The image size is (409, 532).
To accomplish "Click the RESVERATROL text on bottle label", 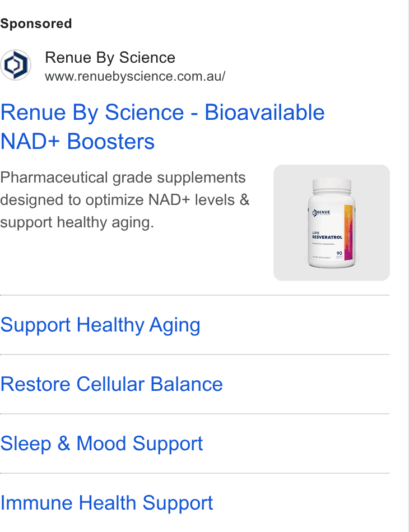I will [x=327, y=237].
